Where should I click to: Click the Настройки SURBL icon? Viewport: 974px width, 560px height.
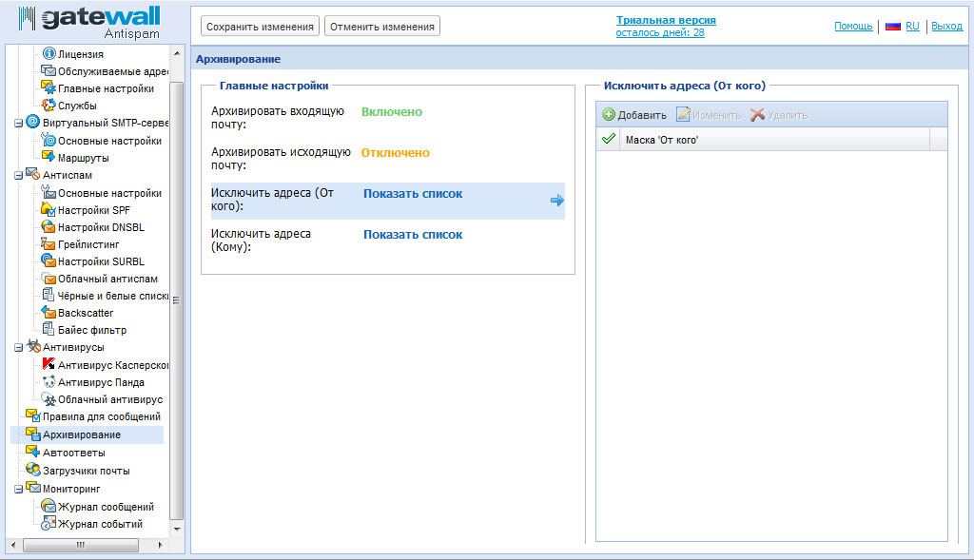[x=49, y=261]
